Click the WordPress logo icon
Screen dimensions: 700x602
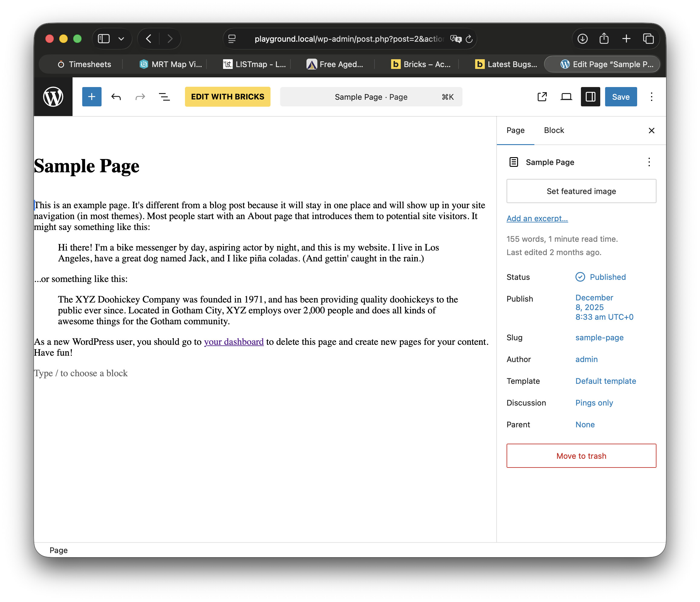tap(53, 97)
